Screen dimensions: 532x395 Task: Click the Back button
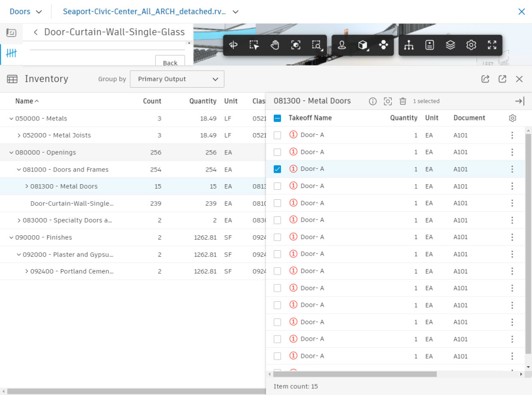point(170,63)
